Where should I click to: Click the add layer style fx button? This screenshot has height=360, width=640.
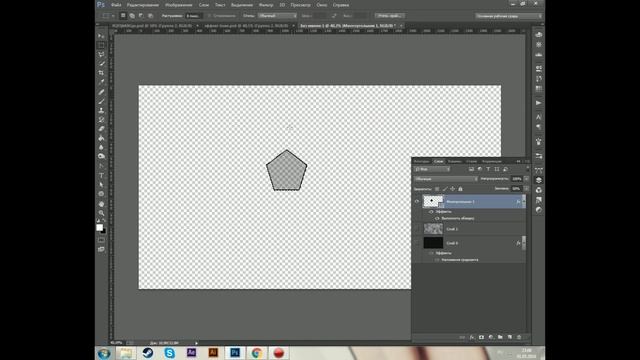[472, 337]
